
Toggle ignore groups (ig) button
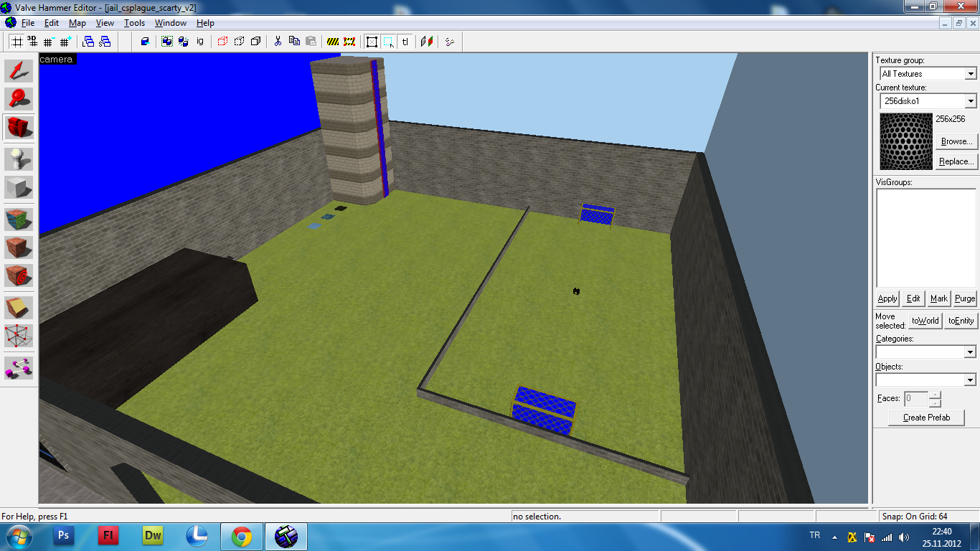[x=200, y=42]
